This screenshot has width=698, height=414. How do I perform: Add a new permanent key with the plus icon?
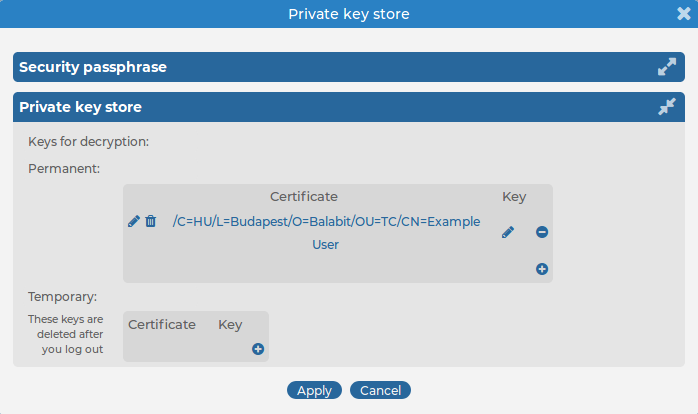(542, 268)
